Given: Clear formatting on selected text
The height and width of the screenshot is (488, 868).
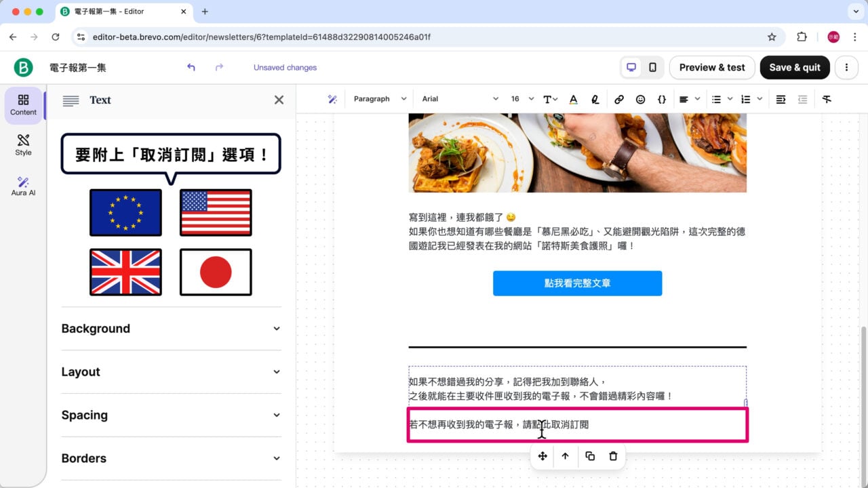Looking at the screenshot, I should (x=827, y=99).
